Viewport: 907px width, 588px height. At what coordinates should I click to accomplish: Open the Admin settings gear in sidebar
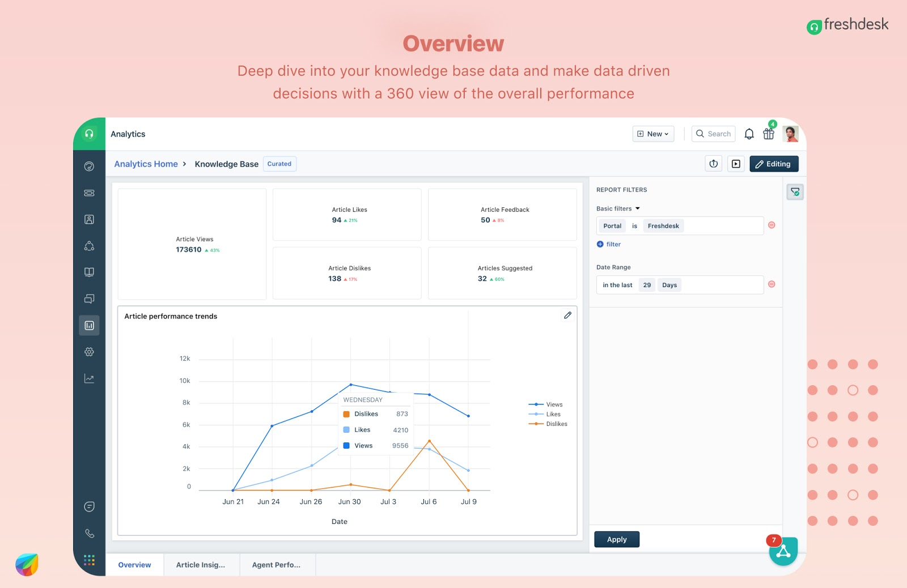coord(89,352)
